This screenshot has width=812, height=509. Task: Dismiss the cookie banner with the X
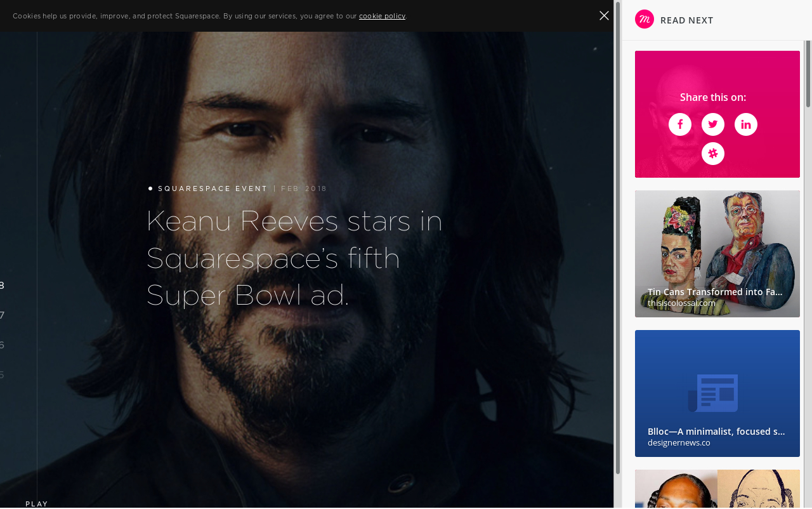click(604, 16)
